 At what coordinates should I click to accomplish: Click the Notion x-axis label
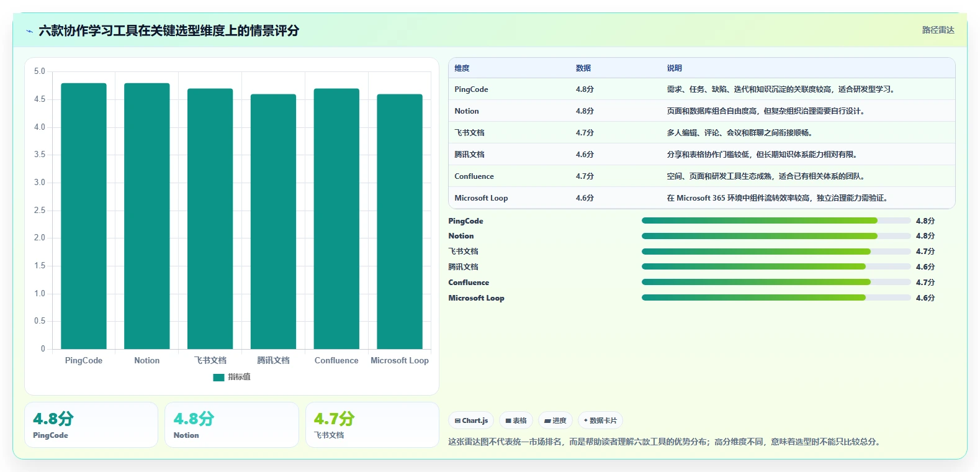coord(147,360)
